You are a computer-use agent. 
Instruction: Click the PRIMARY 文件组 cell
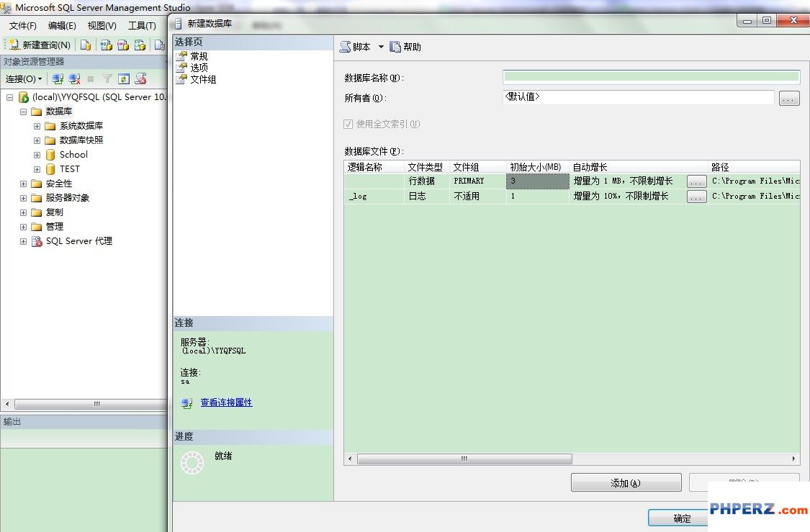pyautogui.click(x=478, y=181)
